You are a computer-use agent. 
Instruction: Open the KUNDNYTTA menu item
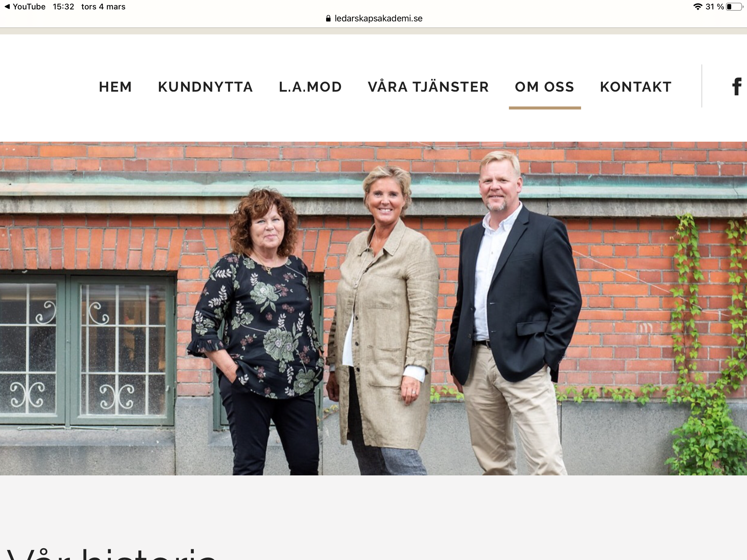point(205,87)
